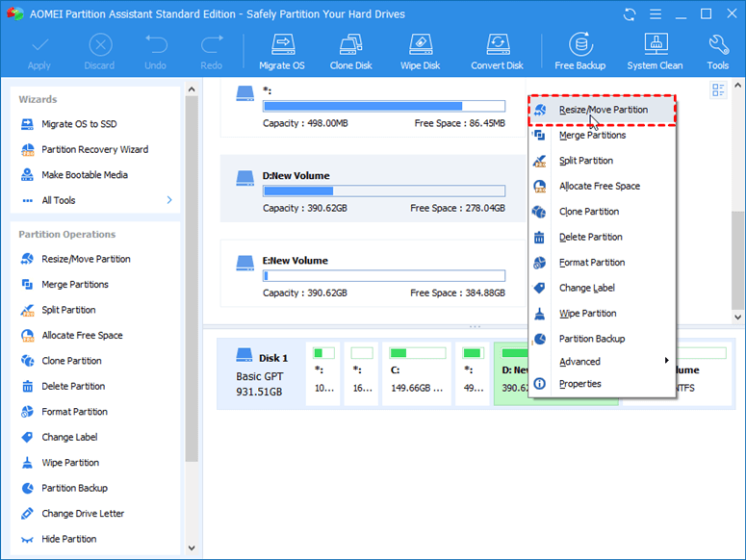Click the partition list scroll down arrow
Screen dimensions: 746x560
[738, 317]
